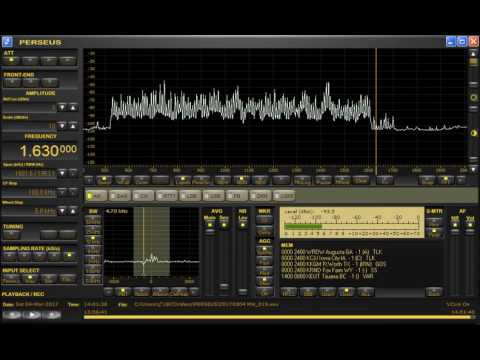This screenshot has width=480, height=360.
Task: Toggle the second FRONT-END button
Action: 31,82
